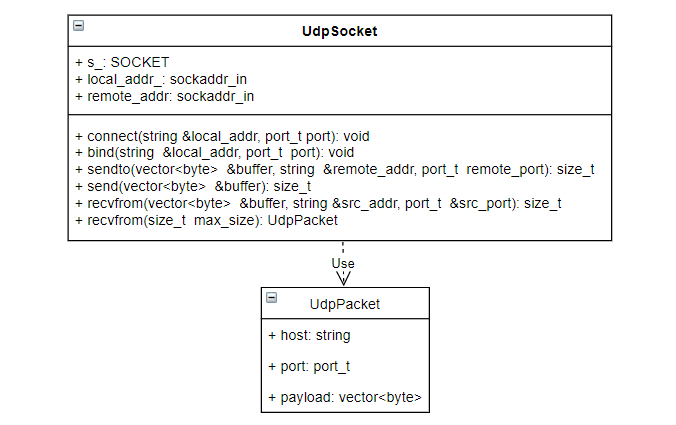Click the s_: SOCKET attribute
The image size is (676, 425).
pos(122,62)
